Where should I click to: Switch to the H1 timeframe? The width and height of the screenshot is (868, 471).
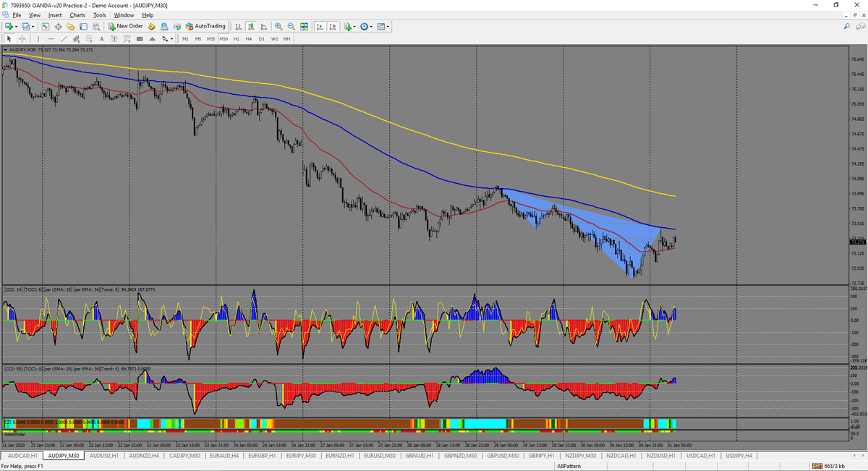[x=237, y=38]
